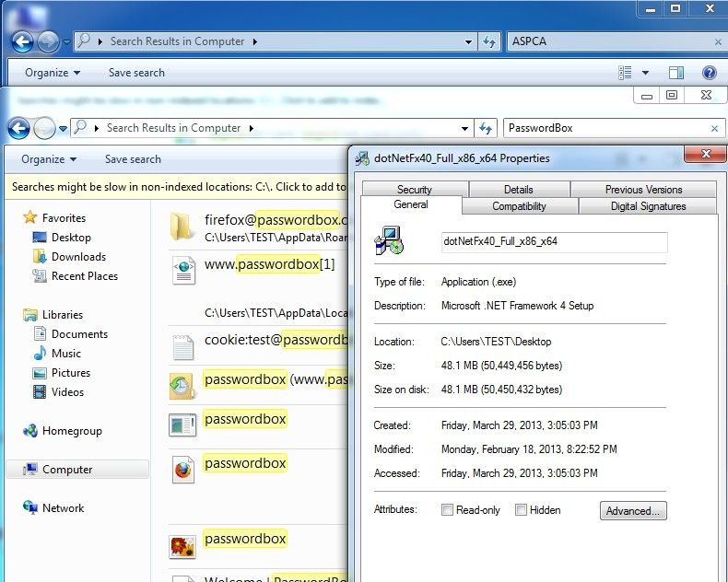Click Save search in PasswordBox window
Image resolution: width=728 pixels, height=582 pixels.
pyautogui.click(x=133, y=159)
